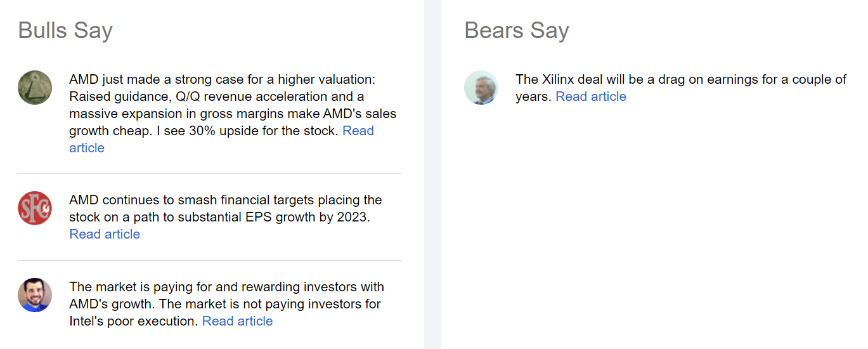Click divider line below the first bull comment
Image resolution: width=868 pixels, height=349 pixels.
(209, 173)
